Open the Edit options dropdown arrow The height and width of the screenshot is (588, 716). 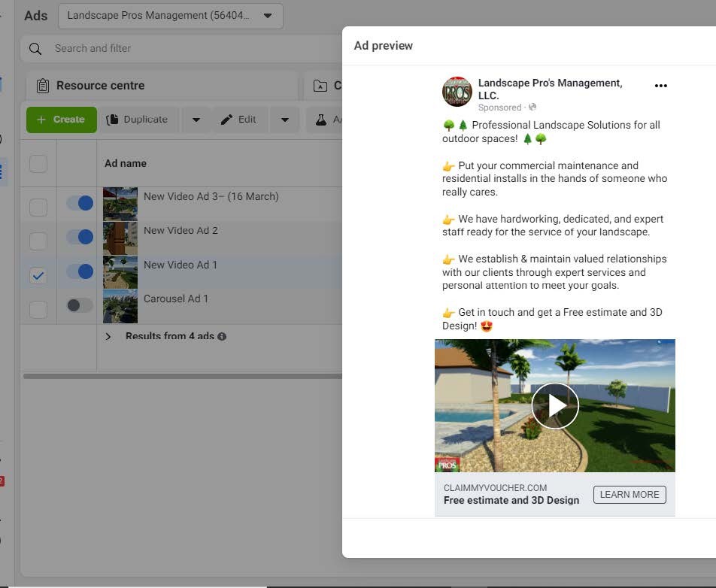(284, 120)
